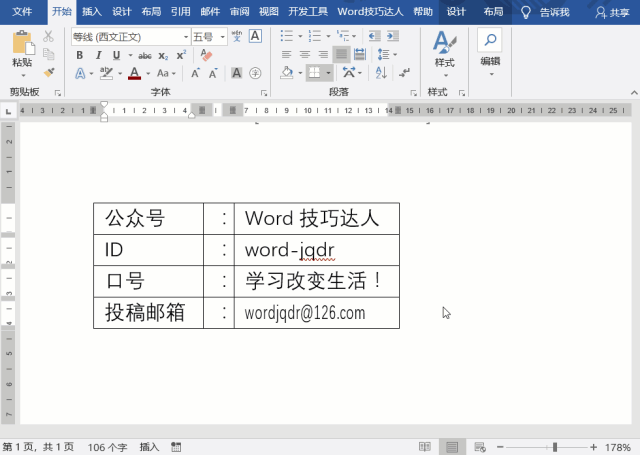Open the paragraph dialog launcher
640x455 pixels.
[x=413, y=93]
